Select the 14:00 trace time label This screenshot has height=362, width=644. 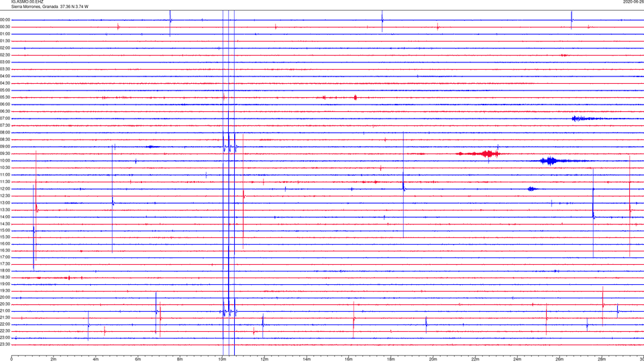click(x=5, y=217)
